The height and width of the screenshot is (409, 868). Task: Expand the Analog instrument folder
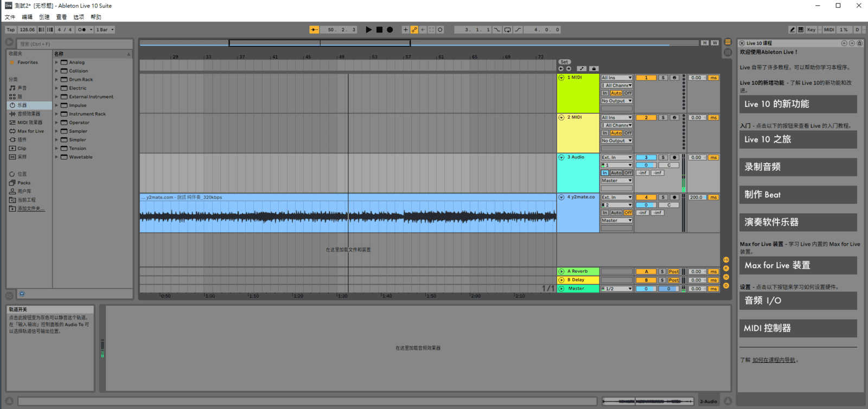coord(56,62)
